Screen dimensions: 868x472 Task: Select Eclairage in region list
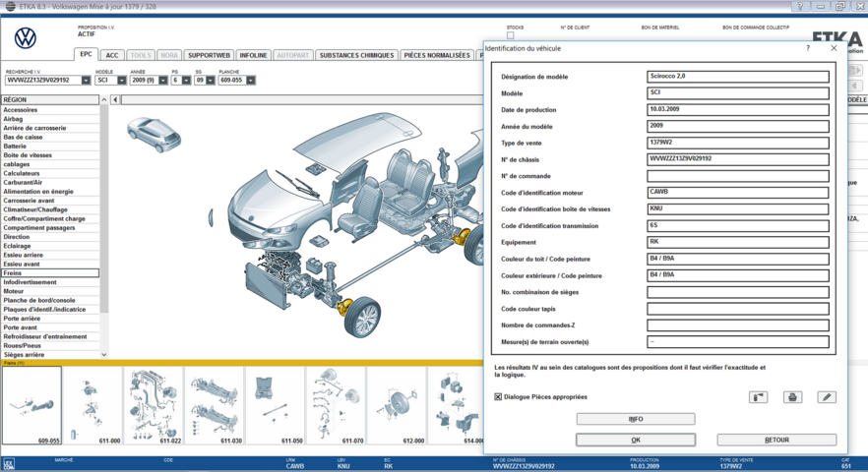(50, 246)
